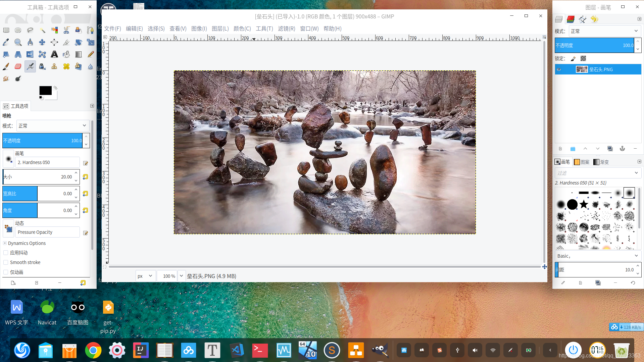Screen dimensions: 644x362
Task: Open the layers panel 模式 dropdown
Action: (605, 31)
